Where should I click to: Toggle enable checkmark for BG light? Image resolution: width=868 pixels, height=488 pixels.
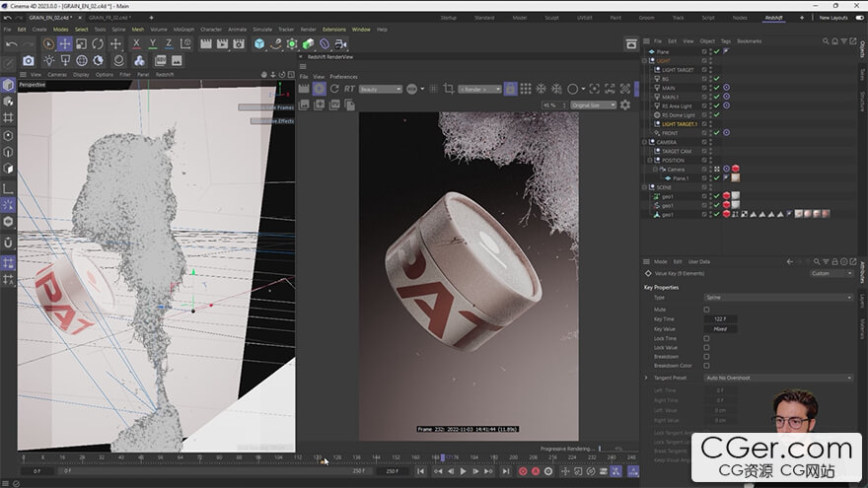tap(716, 79)
